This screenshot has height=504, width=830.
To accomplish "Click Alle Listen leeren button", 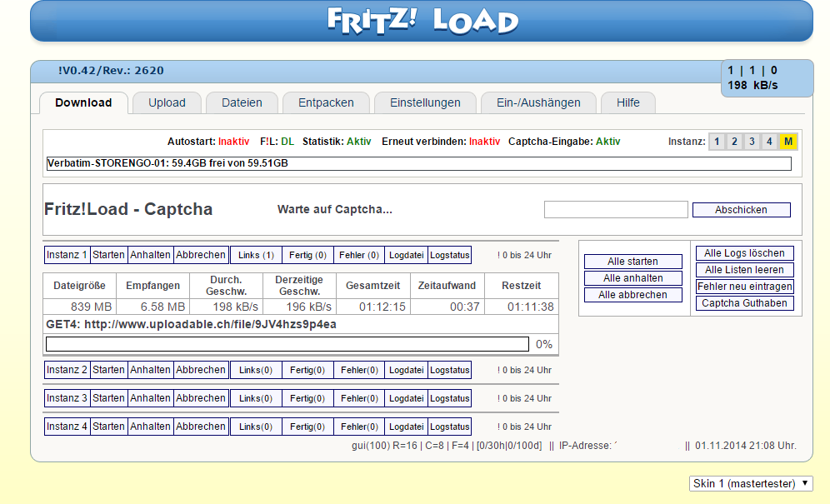I will [x=744, y=270].
